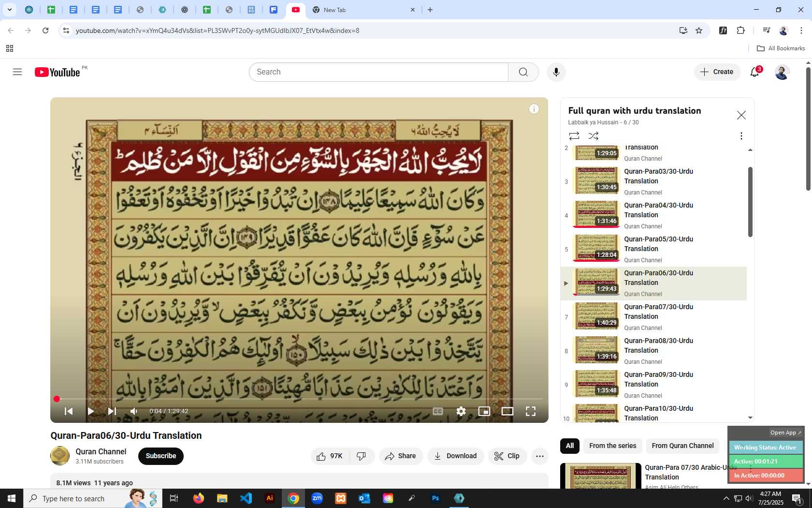
Task: Reload the page
Action: [45, 30]
